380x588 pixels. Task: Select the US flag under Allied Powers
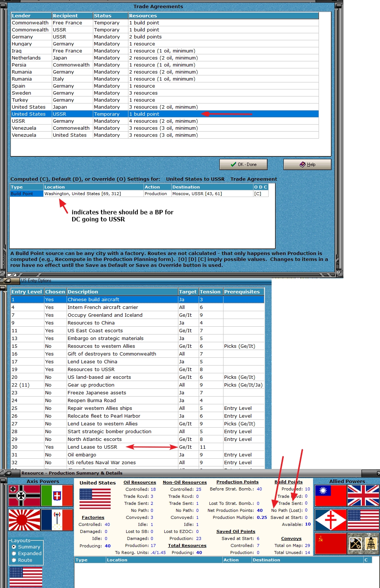point(363,520)
